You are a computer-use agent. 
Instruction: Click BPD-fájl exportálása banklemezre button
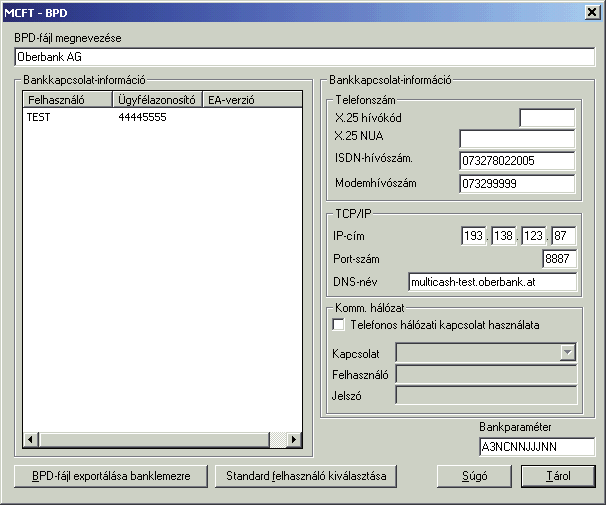coord(111,476)
